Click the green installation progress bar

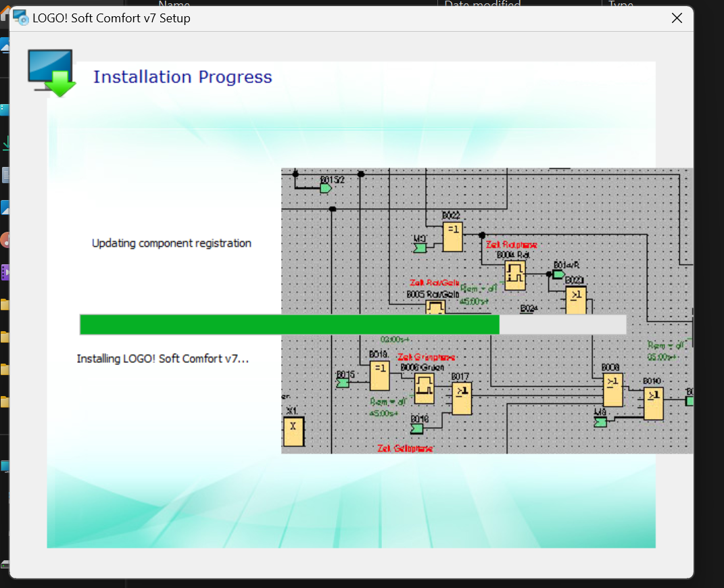click(x=353, y=324)
